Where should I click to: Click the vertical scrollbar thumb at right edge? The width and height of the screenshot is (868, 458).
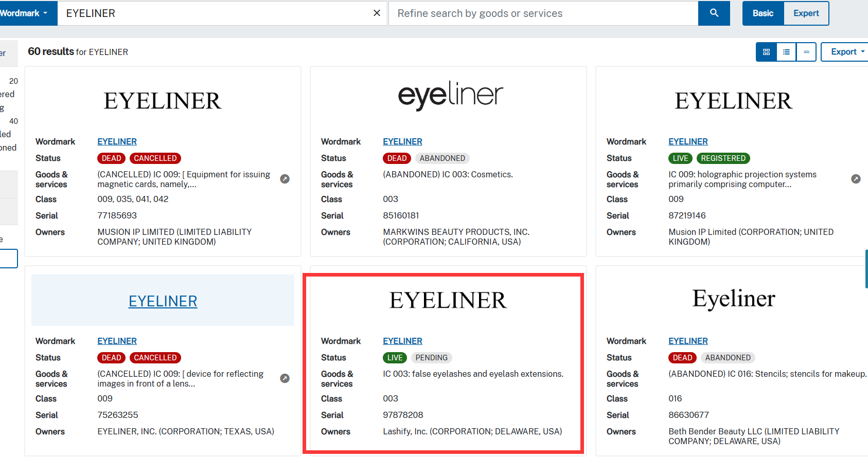coord(866,268)
